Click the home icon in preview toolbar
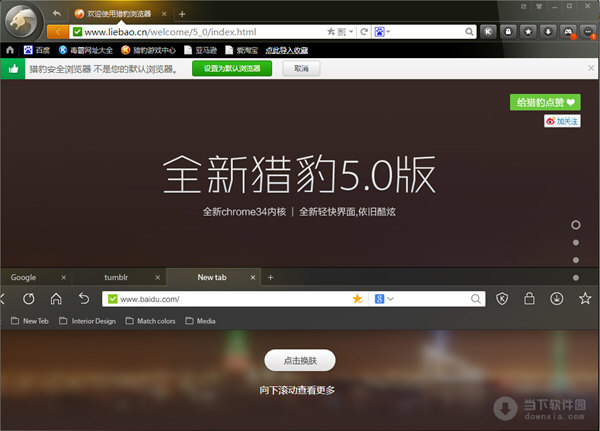This screenshot has width=600, height=431. (x=56, y=298)
